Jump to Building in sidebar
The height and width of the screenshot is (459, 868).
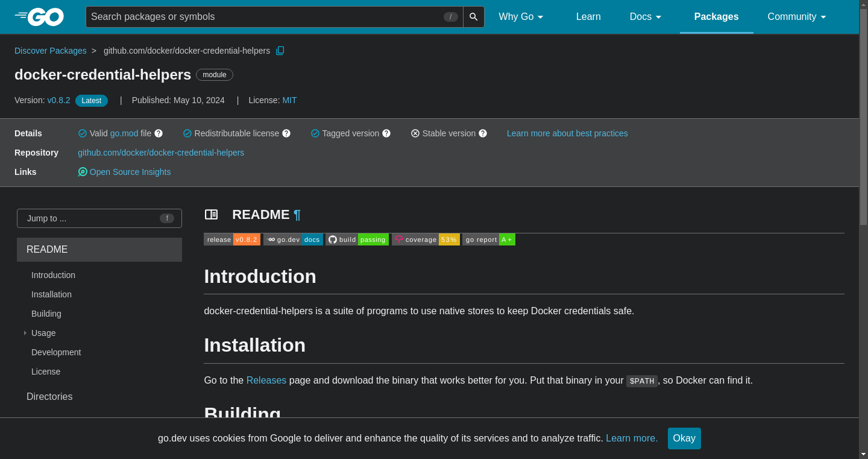point(46,314)
